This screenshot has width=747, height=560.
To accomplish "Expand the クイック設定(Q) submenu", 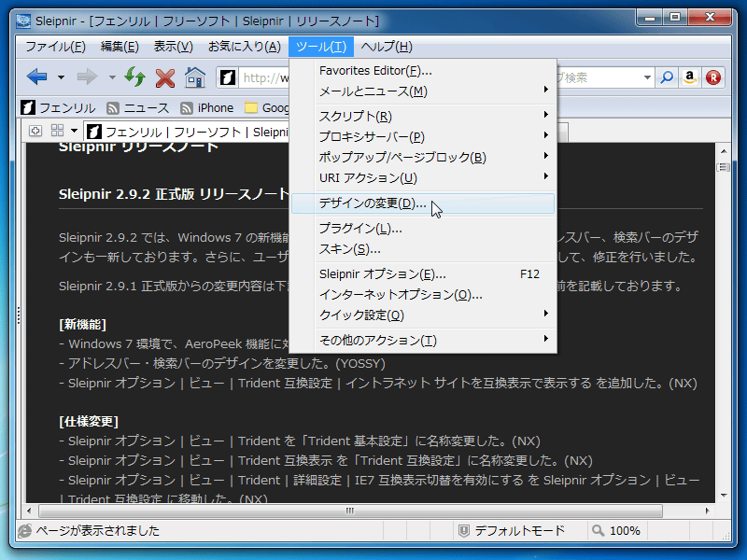I will pos(423,315).
